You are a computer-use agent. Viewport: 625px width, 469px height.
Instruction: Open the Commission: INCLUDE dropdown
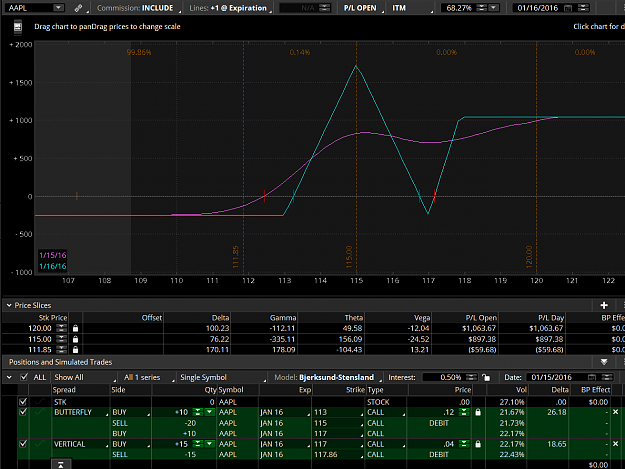[x=138, y=8]
